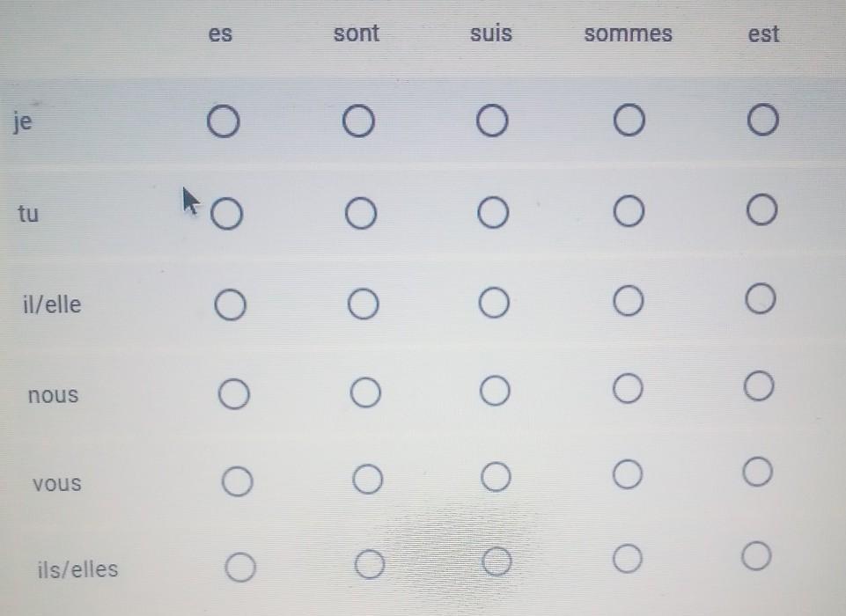Select "est" radio in vous row
The height and width of the screenshot is (616, 846).
758,472
